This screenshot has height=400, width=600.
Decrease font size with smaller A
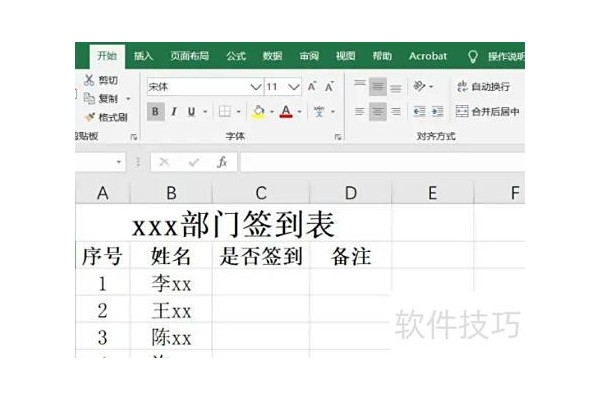329,87
